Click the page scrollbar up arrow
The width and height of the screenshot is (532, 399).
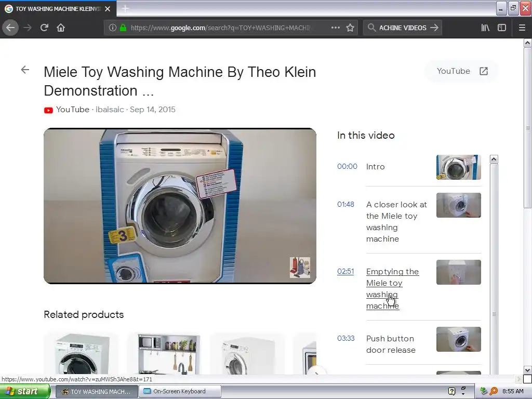click(x=527, y=43)
